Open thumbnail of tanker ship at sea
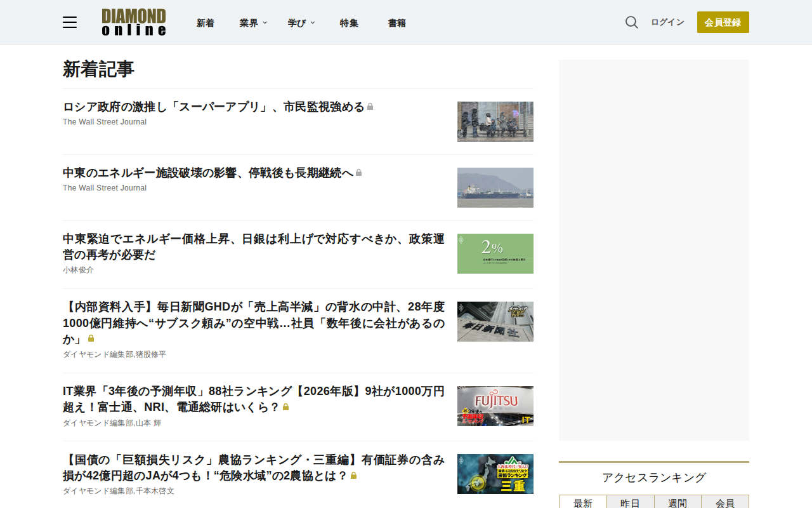Screen dimensions: 812x508 coord(495,187)
